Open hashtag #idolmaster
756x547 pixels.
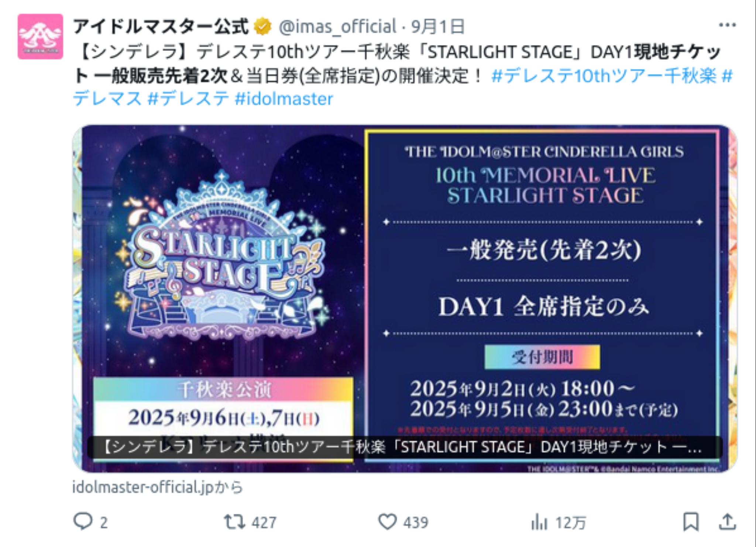click(284, 99)
